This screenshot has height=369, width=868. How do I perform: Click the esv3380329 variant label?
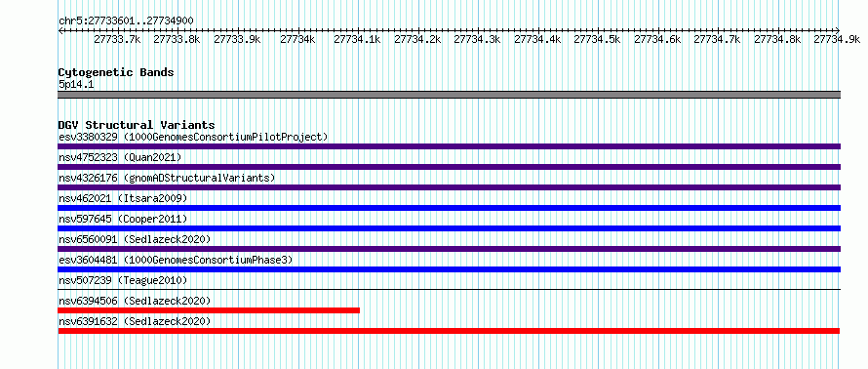click(x=193, y=137)
